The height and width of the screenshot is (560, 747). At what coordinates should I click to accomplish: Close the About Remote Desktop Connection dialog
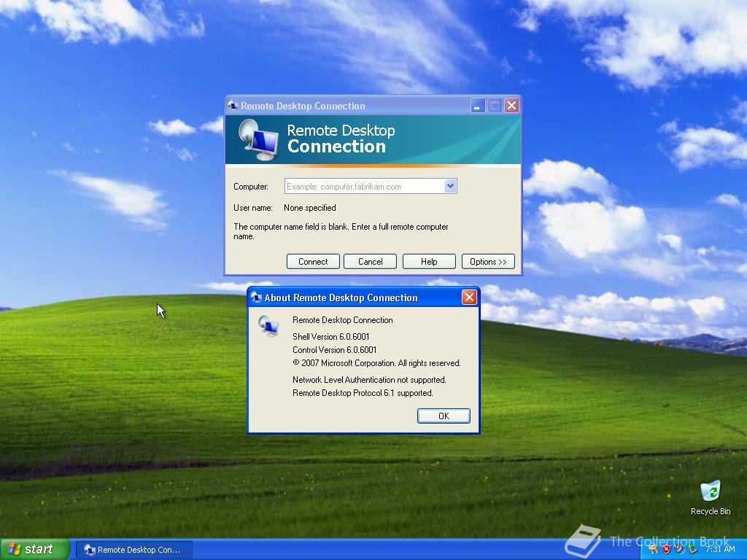(x=469, y=297)
